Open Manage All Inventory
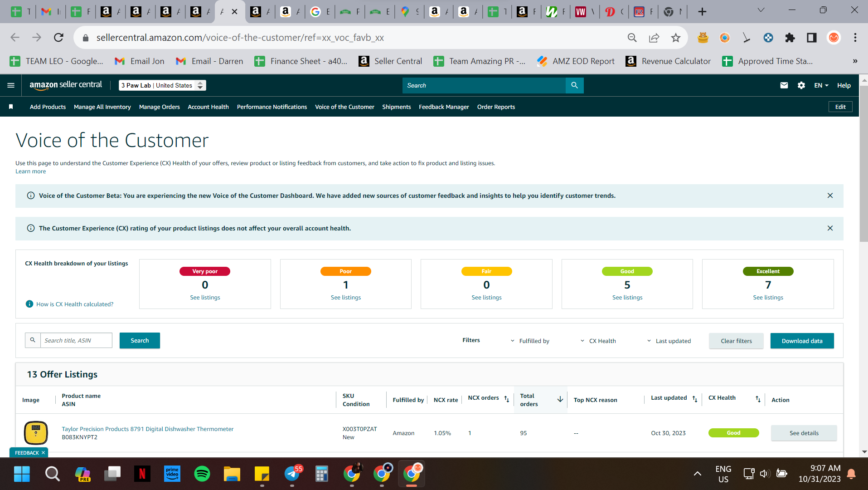The height and width of the screenshot is (490, 868). [x=102, y=107]
